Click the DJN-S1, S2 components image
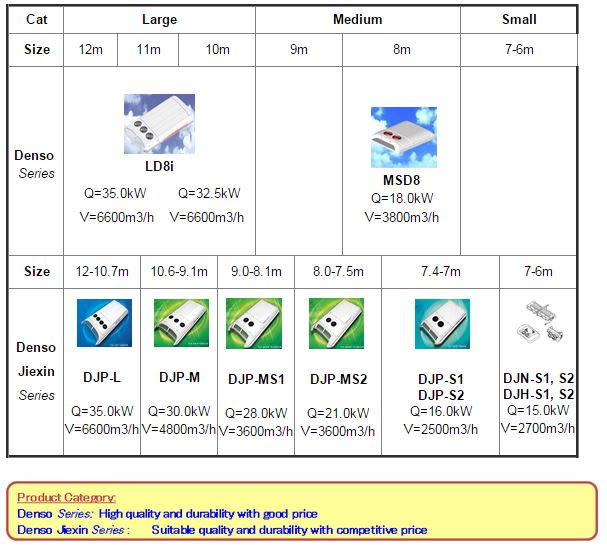Viewport: 607px width, 548px height. [540, 322]
